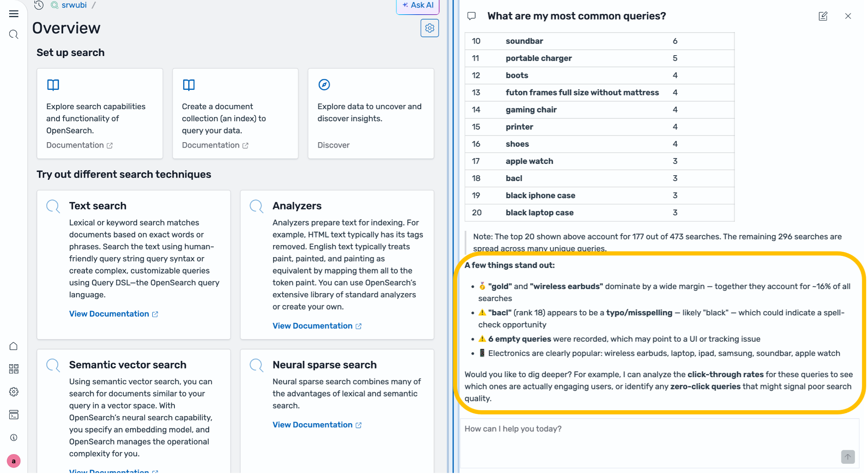Screen dimensions: 868x475
Task: Open the srwubi workspace breadcrumb
Action: click(74, 5)
